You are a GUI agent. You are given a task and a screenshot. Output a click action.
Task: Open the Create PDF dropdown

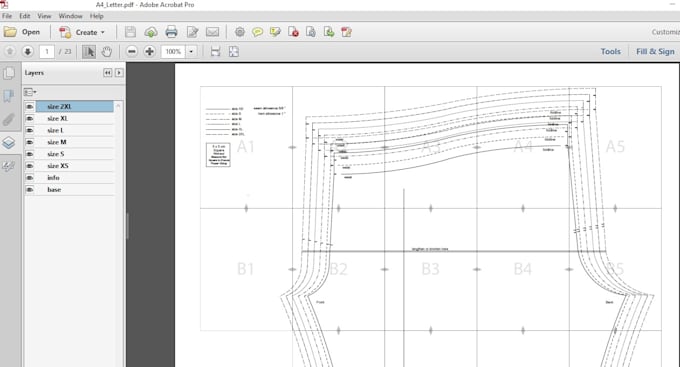click(x=82, y=32)
